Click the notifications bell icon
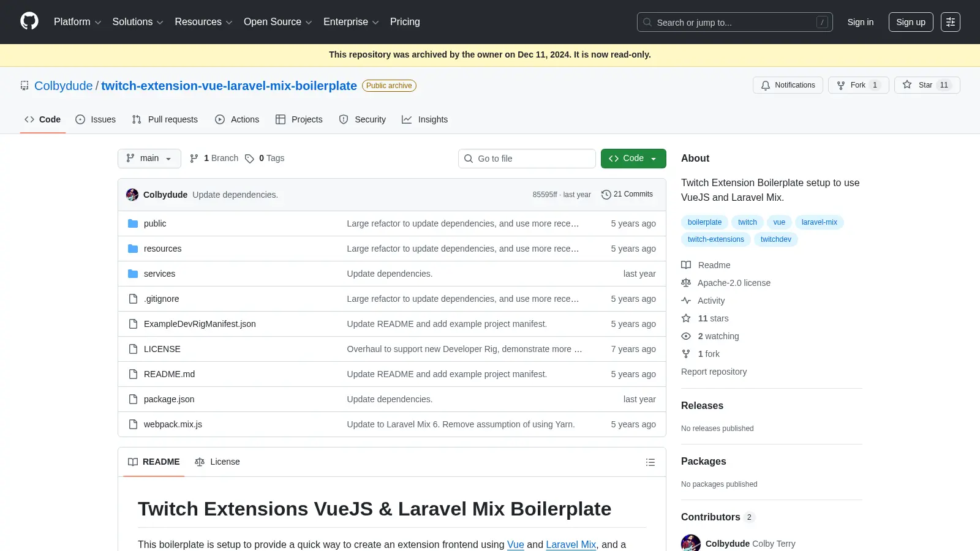980x551 pixels. pos(766,85)
